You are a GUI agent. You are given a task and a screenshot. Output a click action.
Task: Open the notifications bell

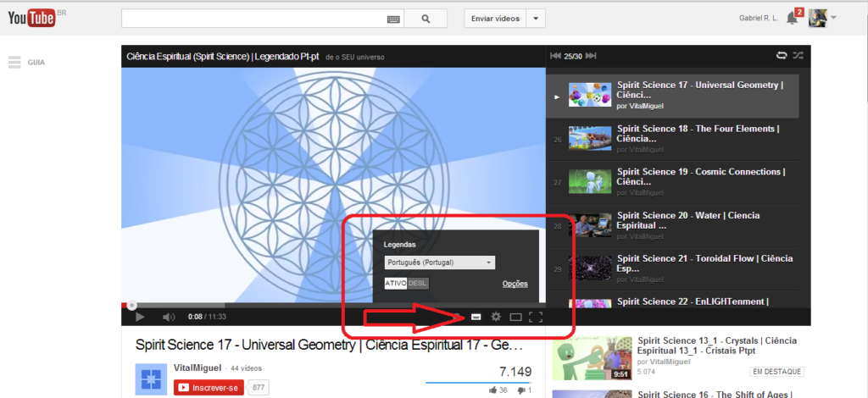pos(793,19)
